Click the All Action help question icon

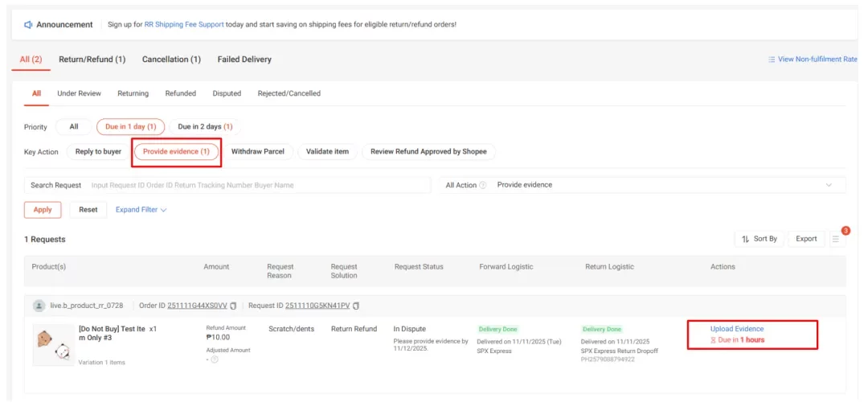(483, 185)
